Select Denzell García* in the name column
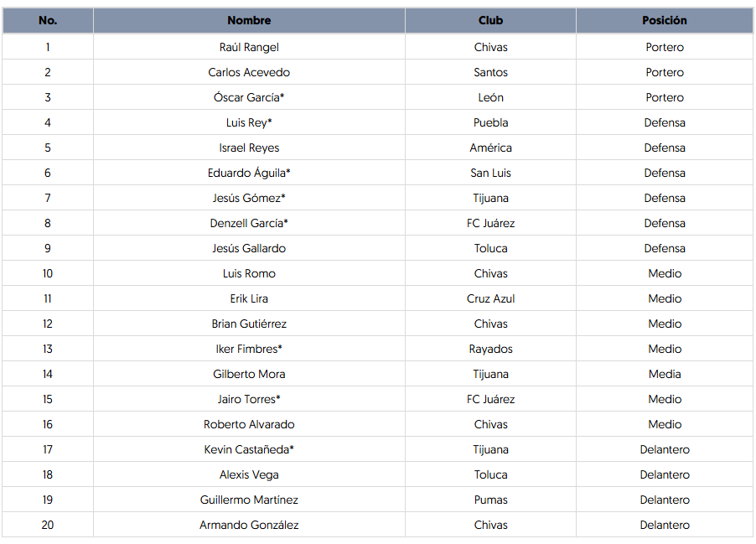This screenshot has width=756, height=544. [x=249, y=223]
